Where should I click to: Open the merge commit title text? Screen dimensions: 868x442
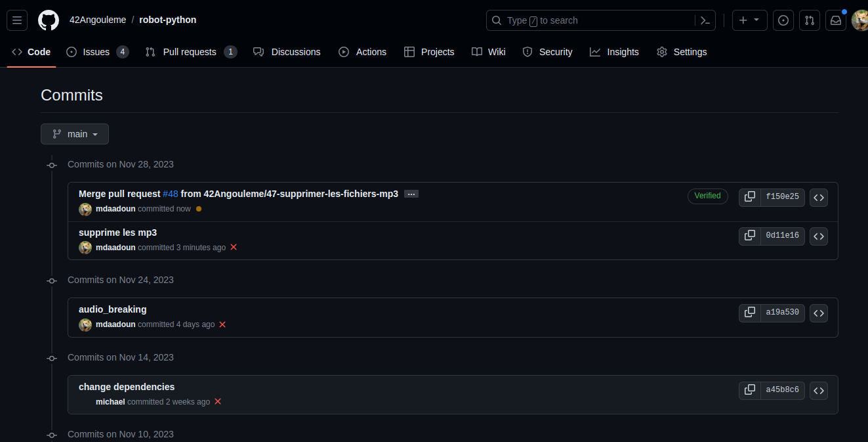tap(238, 194)
